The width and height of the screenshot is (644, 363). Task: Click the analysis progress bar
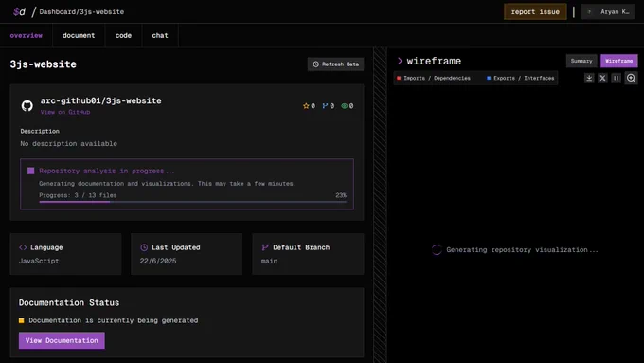(192, 202)
